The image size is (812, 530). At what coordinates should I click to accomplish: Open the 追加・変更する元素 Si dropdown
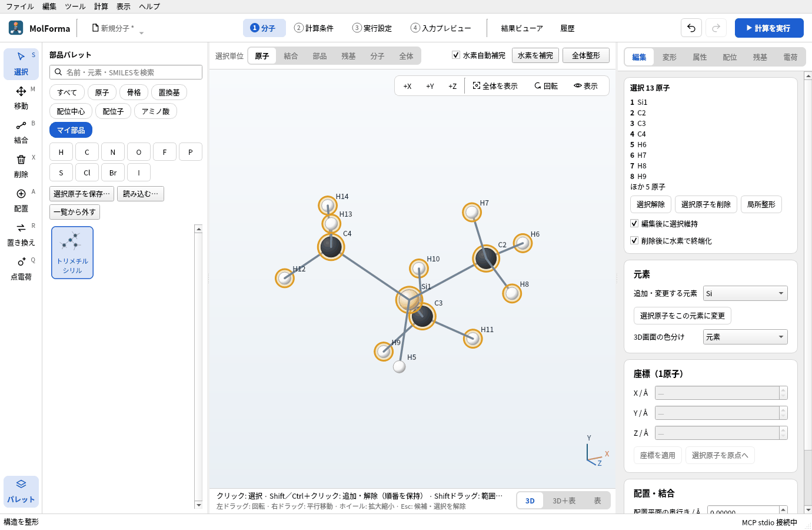click(x=746, y=293)
